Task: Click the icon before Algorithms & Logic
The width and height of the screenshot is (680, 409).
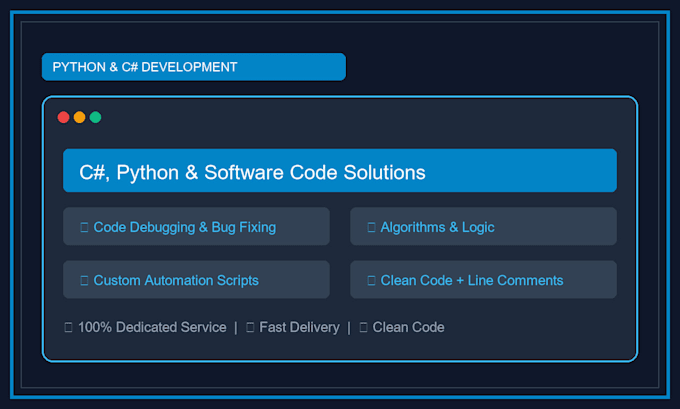Action: coord(371,227)
